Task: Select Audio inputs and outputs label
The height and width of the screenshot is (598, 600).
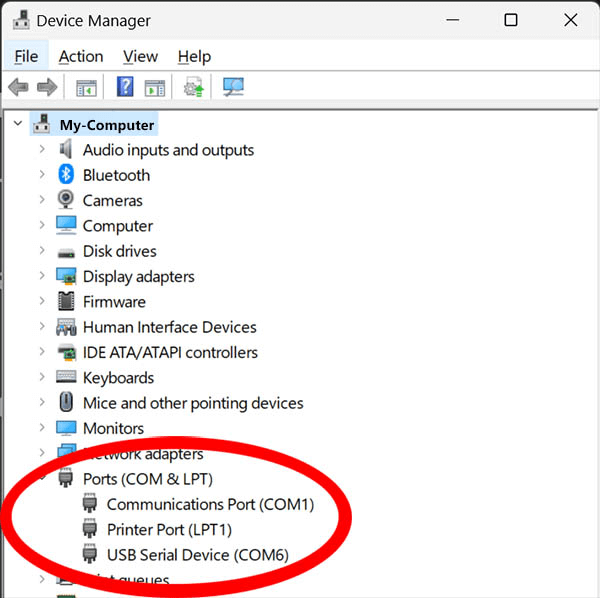Action: click(x=168, y=150)
